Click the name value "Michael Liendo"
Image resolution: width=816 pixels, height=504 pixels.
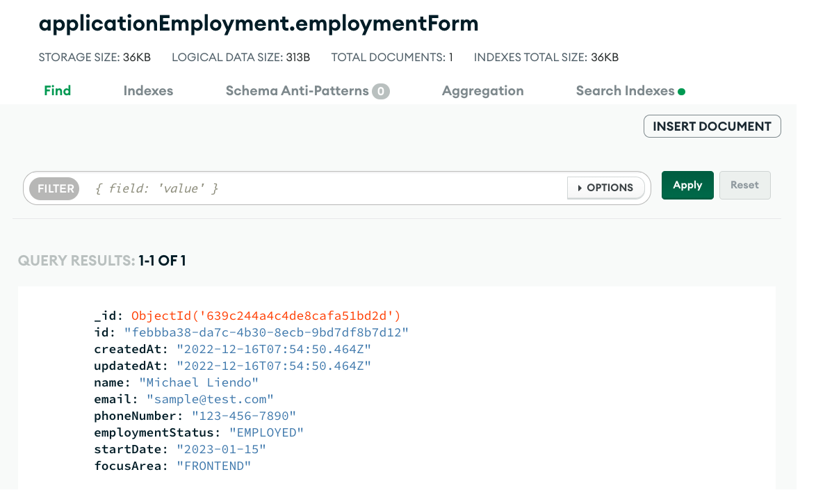click(199, 382)
